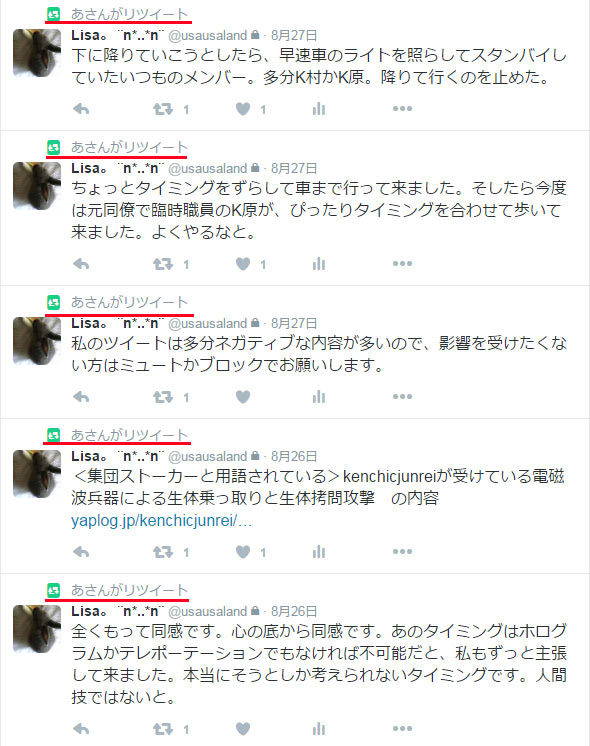Image resolution: width=590 pixels, height=746 pixels.
Task: Open the 8月26日 timestamp of the yaplog tweet
Action: pyautogui.click(x=294, y=457)
